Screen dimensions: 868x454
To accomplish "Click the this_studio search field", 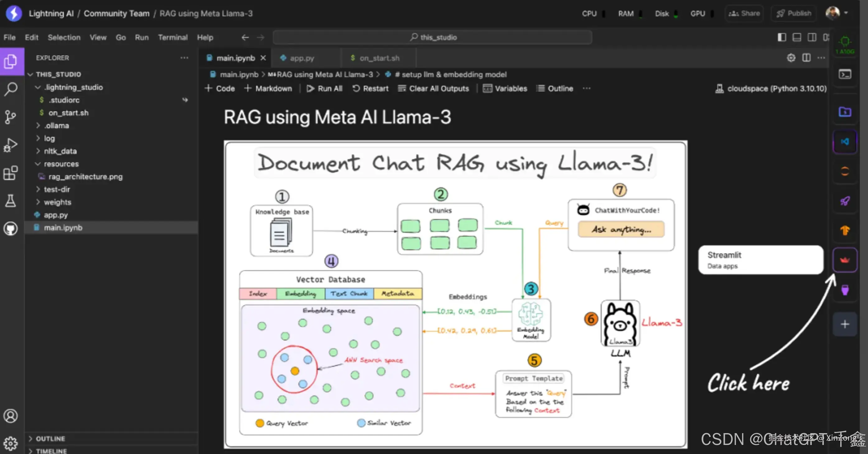I will click(x=433, y=37).
